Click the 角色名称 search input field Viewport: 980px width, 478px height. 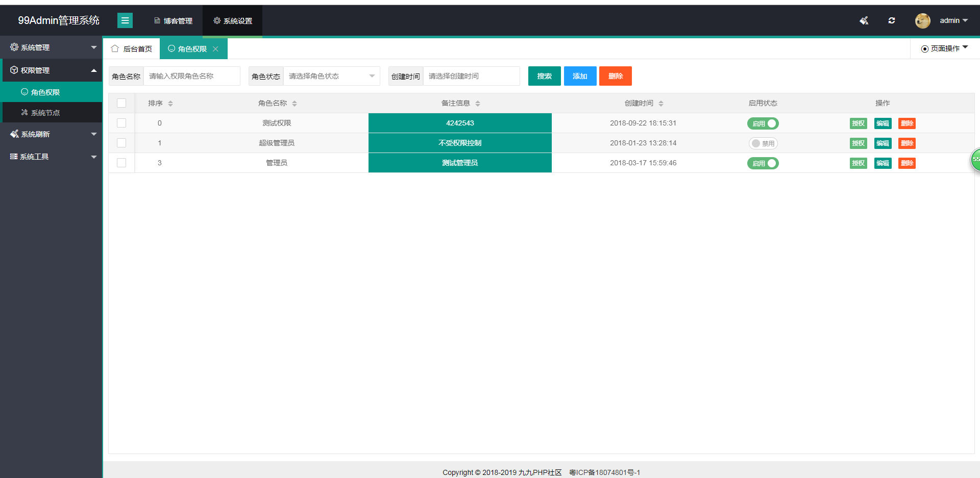point(191,76)
